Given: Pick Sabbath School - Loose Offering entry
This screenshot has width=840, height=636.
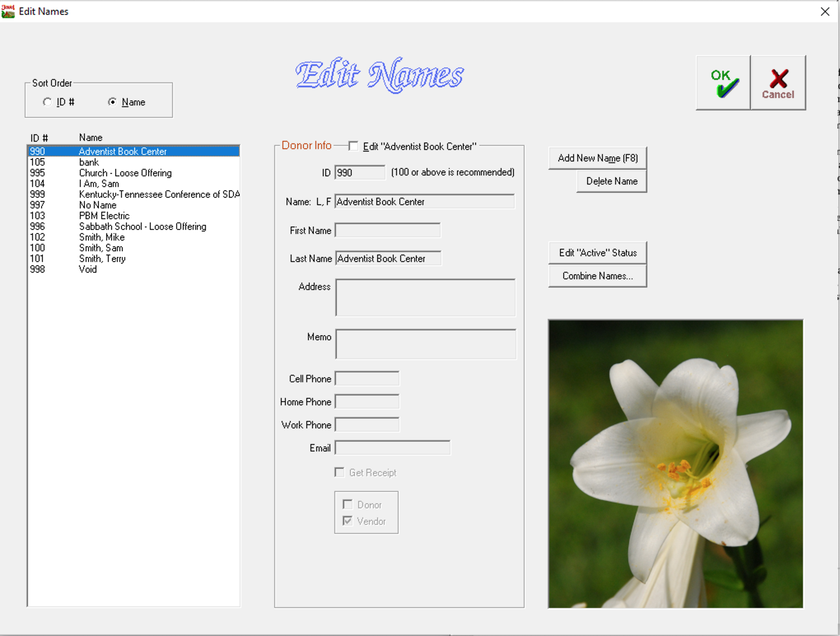Looking at the screenshot, I should pos(142,227).
